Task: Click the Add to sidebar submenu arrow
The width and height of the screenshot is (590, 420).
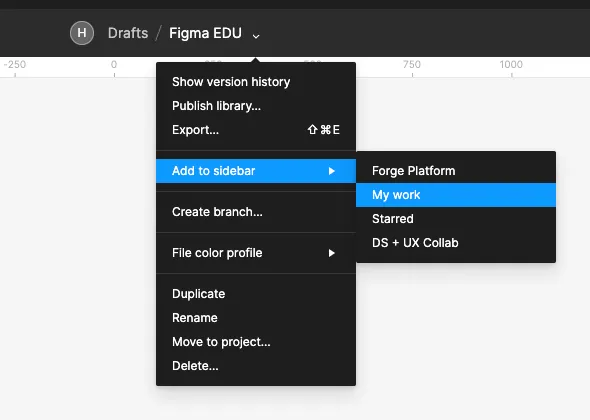Action: click(x=331, y=171)
